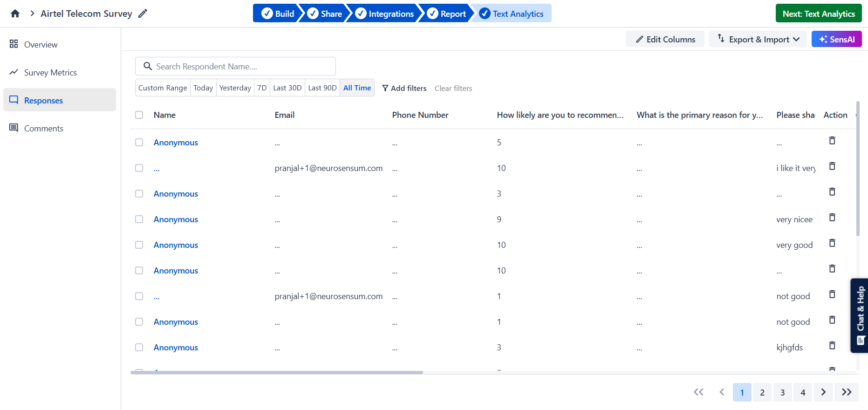This screenshot has height=410, width=868.
Task: Click the Clear filters link
Action: (453, 88)
